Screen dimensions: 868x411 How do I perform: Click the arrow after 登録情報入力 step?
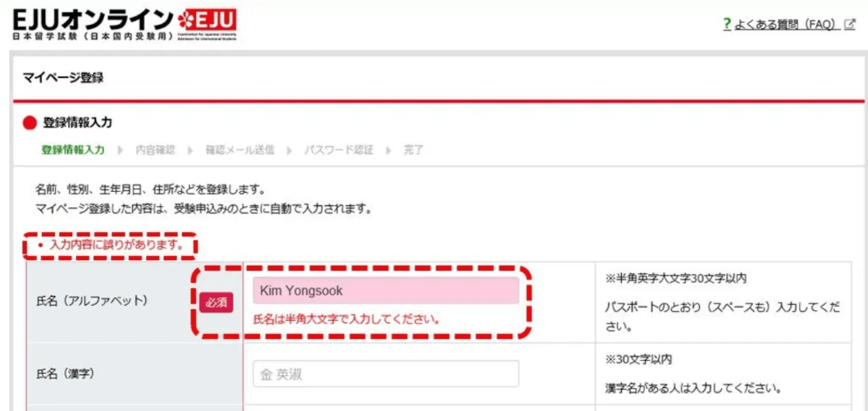pos(120,150)
